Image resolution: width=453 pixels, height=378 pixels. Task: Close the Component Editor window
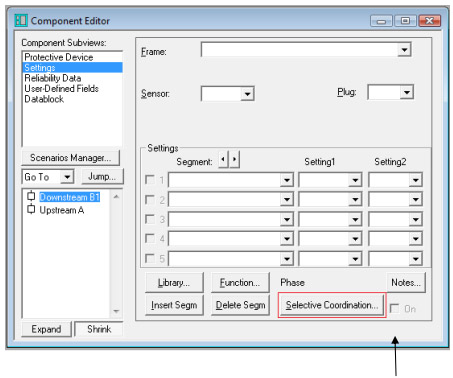click(x=429, y=21)
